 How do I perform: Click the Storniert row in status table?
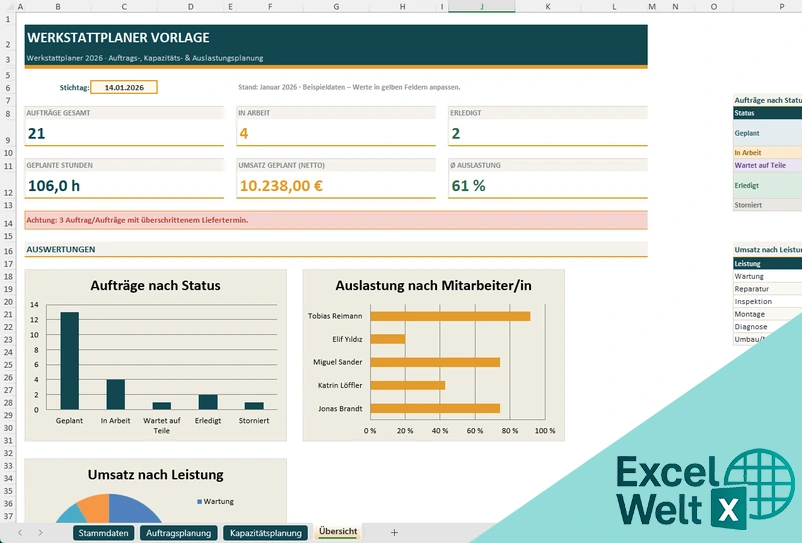point(767,205)
